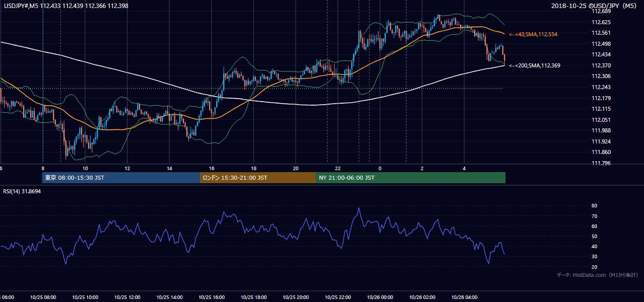
Task: Click the 10/25 20:00 date label
Action: tap(296, 297)
